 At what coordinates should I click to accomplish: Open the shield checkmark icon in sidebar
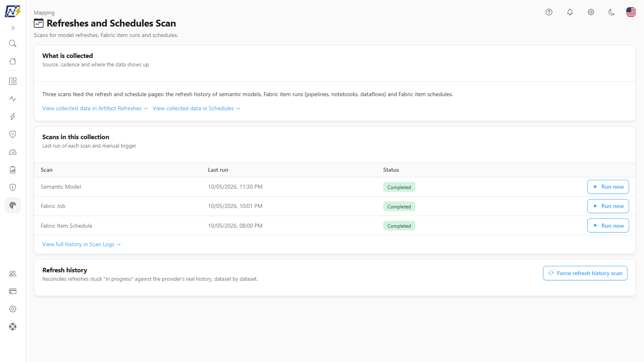pos(13,134)
